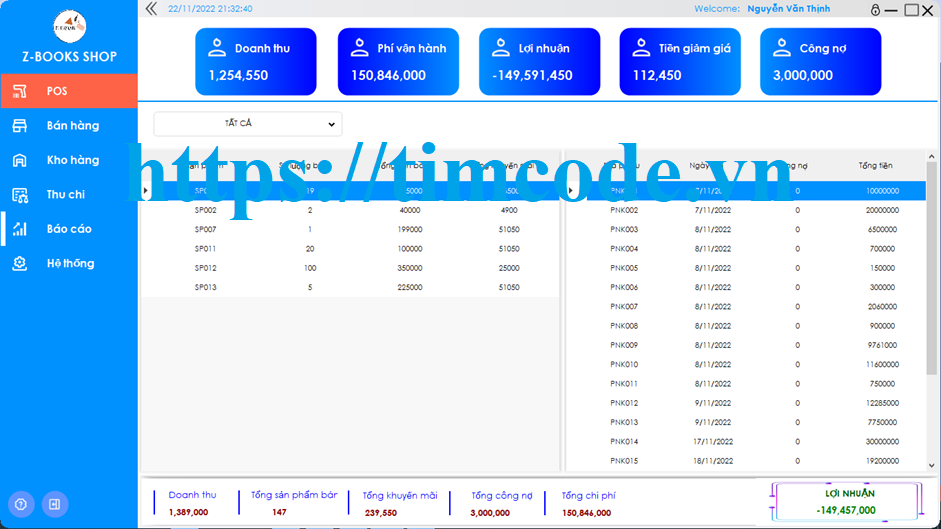This screenshot has width=941, height=529.
Task: Open the POS section
Action: (69, 91)
